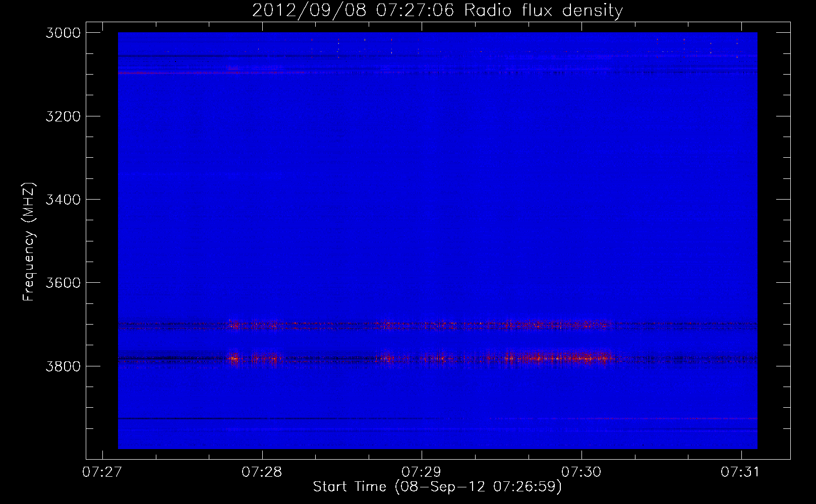The width and height of the screenshot is (816, 504).
Task: Click the 07:31 time axis label
Action: [x=740, y=472]
